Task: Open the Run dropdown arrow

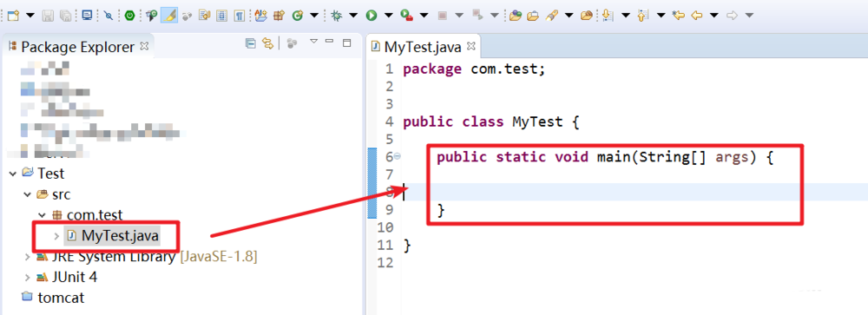Action: point(389,16)
